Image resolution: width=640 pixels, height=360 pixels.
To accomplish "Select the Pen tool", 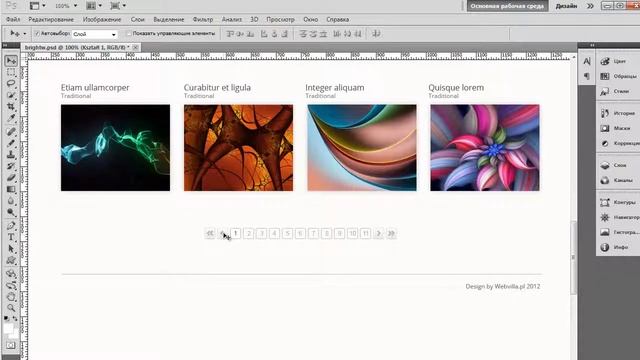I will 11,226.
